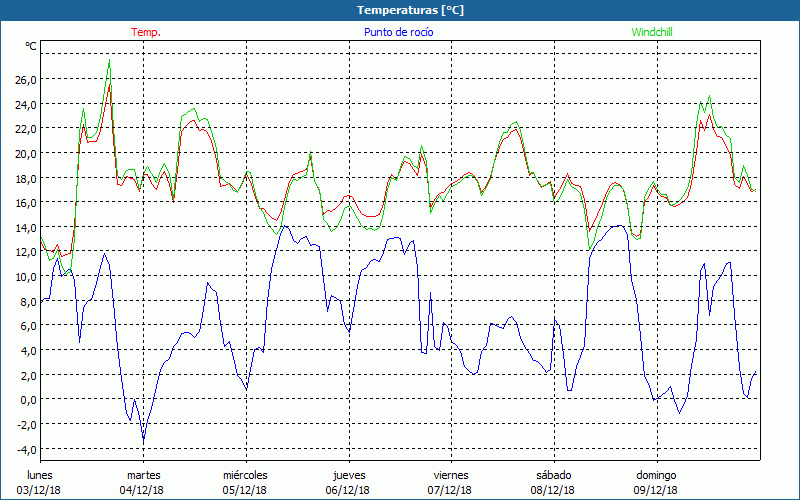Click the 10,0 y-axis value
800x500 pixels.
tap(24, 277)
